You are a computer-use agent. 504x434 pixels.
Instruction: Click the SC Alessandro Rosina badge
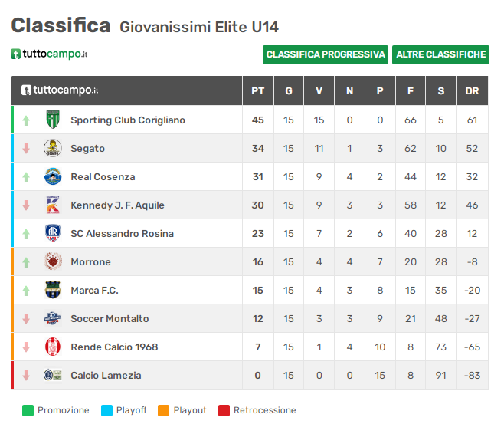tap(53, 233)
